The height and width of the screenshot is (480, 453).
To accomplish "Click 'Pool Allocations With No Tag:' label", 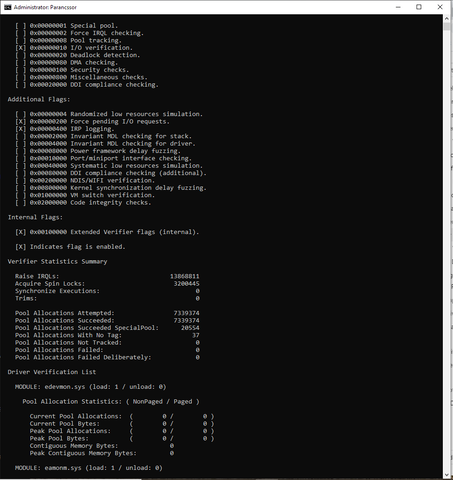I will [x=68, y=335].
